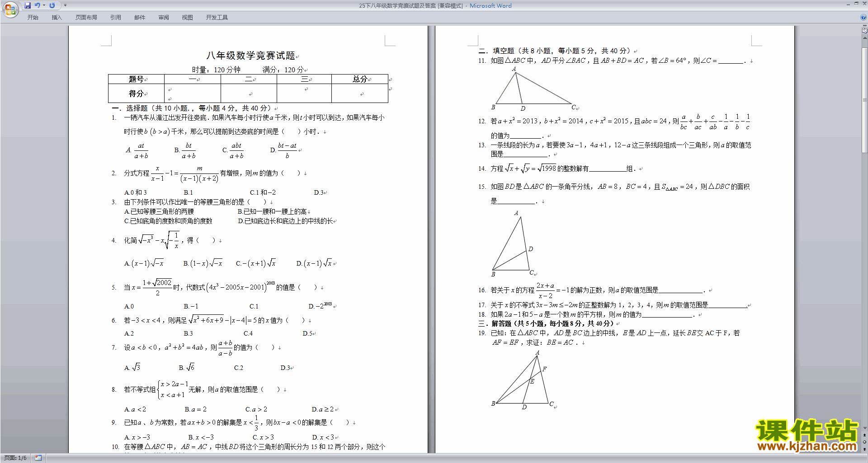Viewport: 868px width, 463px height.
Task: Click the triangle figure in question 15
Action: pos(513,244)
